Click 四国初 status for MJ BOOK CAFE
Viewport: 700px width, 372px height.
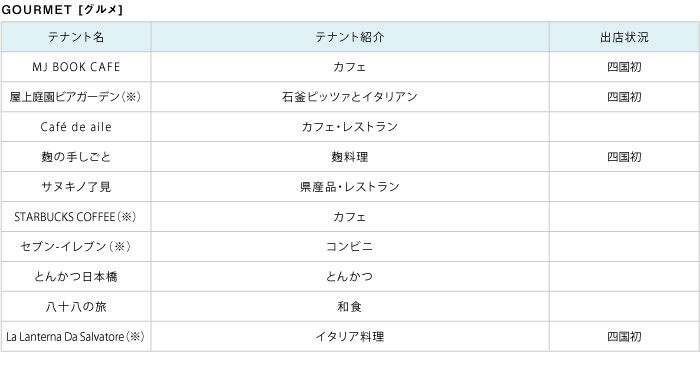pos(624,67)
